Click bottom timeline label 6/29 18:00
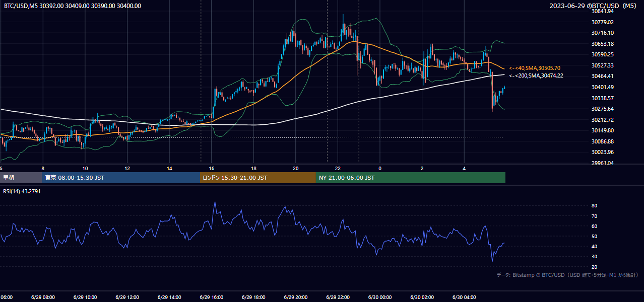 coord(253,297)
